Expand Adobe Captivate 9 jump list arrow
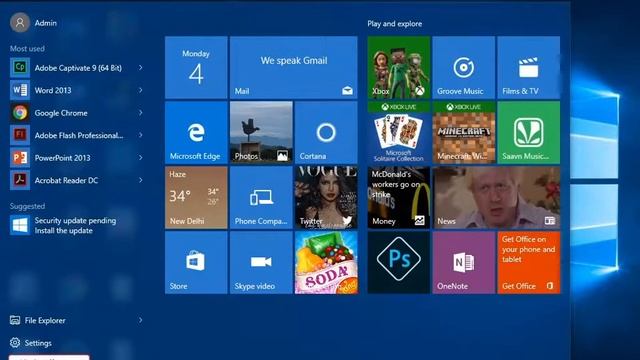The image size is (640, 360). click(x=140, y=67)
